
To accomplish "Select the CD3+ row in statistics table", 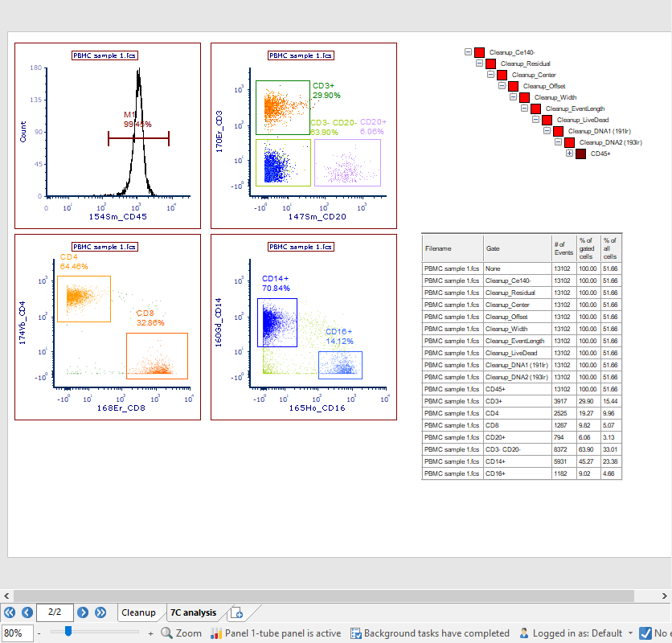I will [x=522, y=401].
